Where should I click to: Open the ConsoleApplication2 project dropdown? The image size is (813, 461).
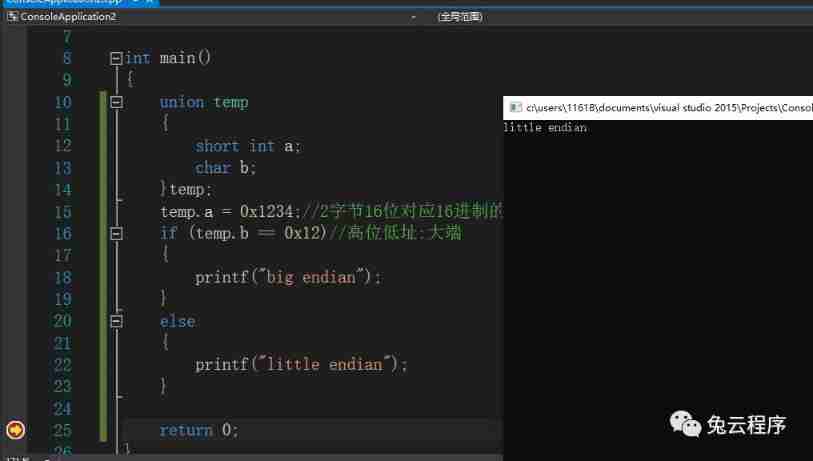pos(213,17)
